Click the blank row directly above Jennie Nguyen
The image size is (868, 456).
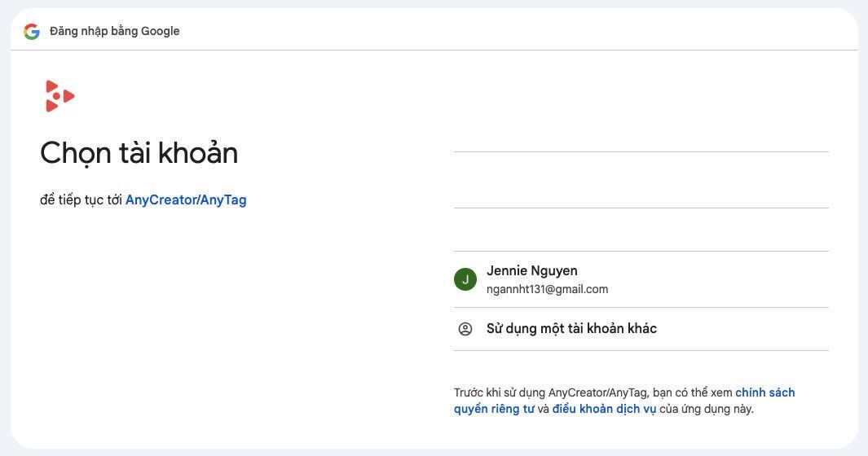[641, 230]
